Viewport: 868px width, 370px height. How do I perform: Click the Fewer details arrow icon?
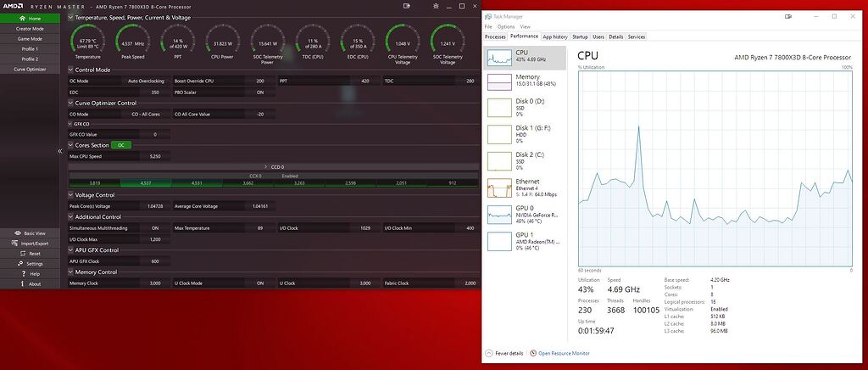(x=488, y=352)
